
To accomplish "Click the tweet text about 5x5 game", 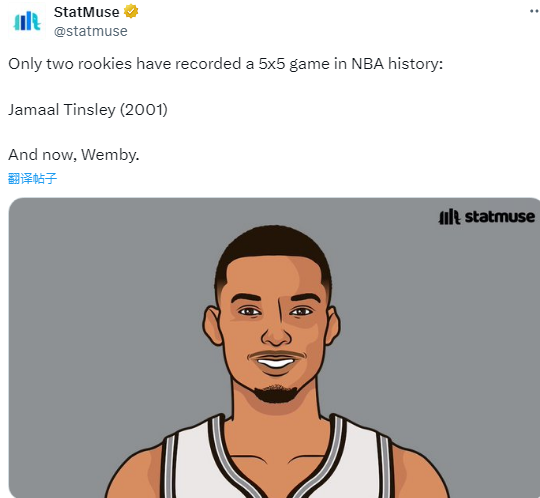I will pos(226,64).
